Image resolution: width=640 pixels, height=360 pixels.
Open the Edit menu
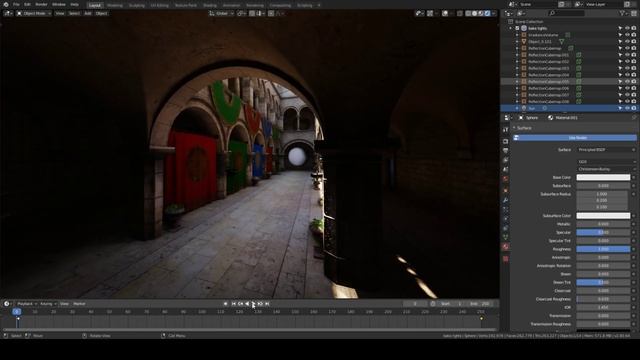point(27,4)
